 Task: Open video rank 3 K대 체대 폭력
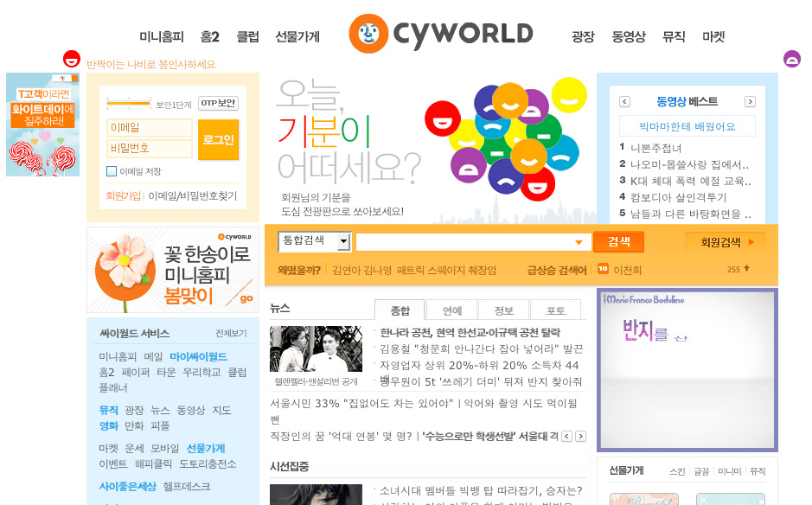click(691, 182)
